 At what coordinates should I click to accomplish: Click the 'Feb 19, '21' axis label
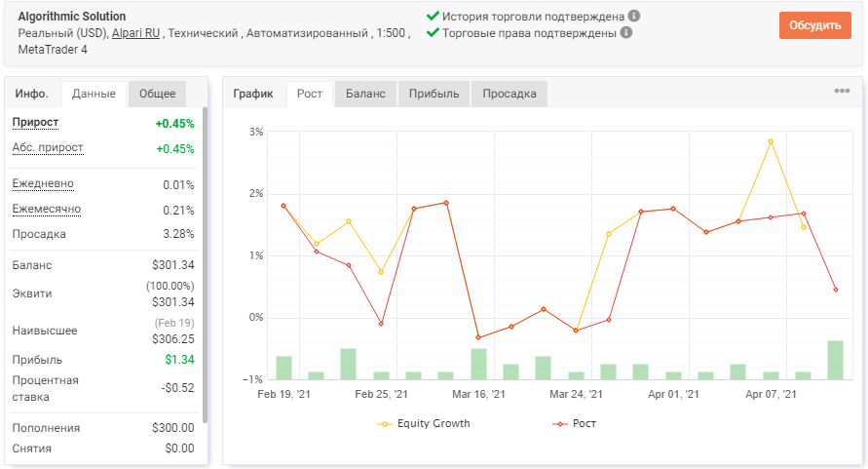(284, 394)
